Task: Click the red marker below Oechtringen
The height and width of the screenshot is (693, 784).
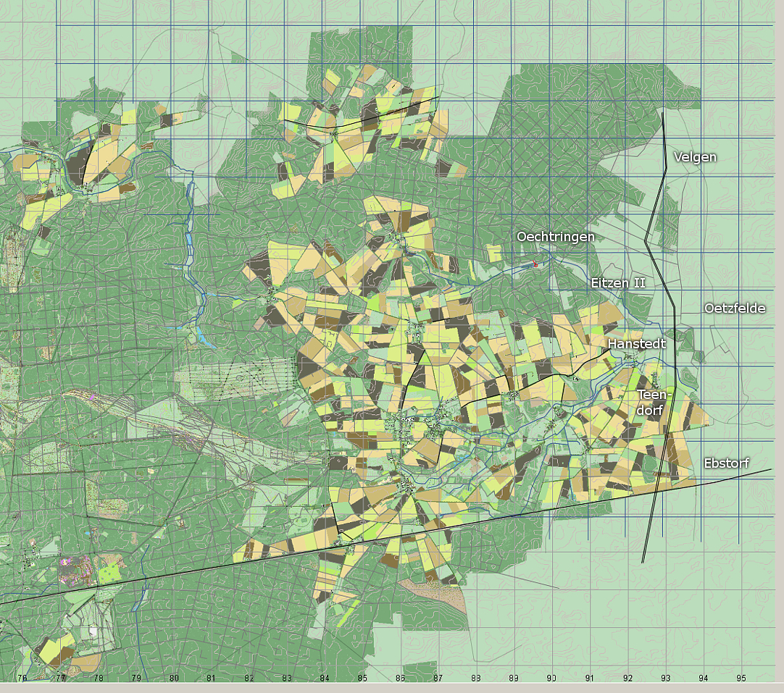Action: 535,265
